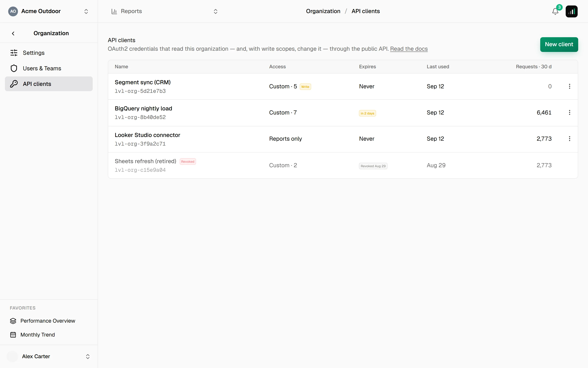Image resolution: width=588 pixels, height=368 pixels.
Task: Open Monthly Trend favorite
Action: (37, 335)
